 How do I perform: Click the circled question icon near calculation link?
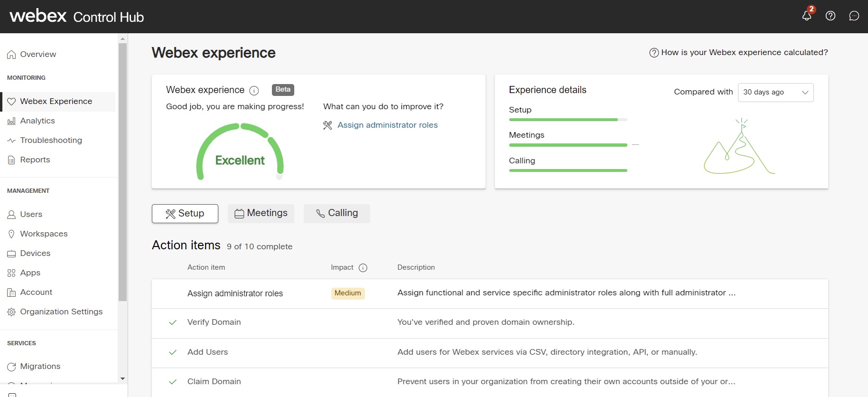pos(654,53)
